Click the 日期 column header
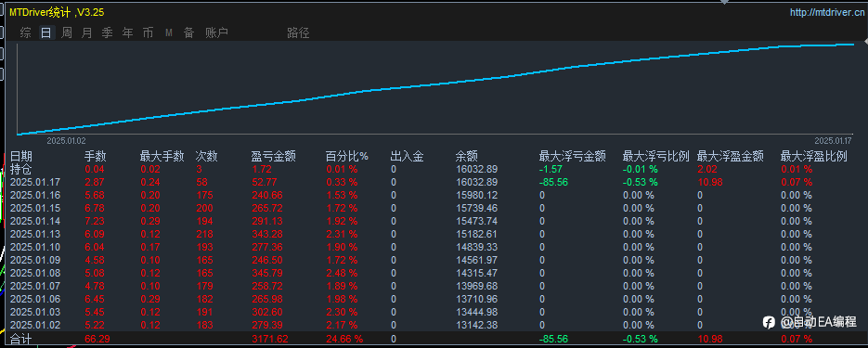 pos(21,157)
